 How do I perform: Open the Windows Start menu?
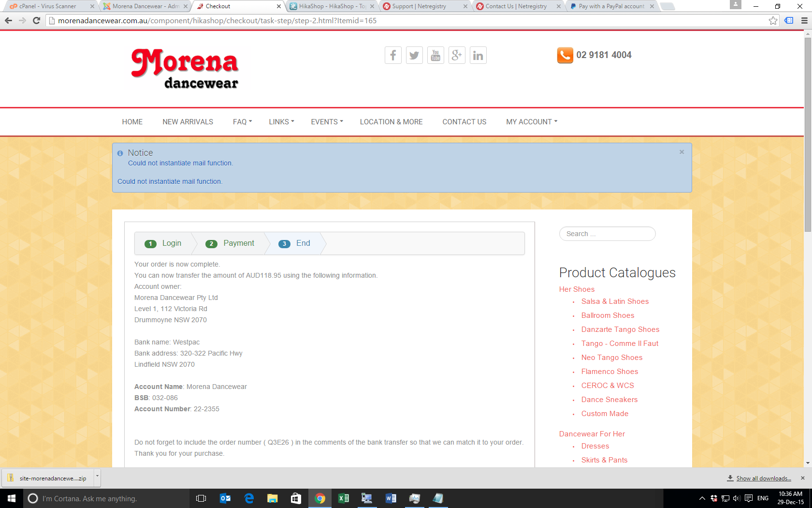[12, 498]
